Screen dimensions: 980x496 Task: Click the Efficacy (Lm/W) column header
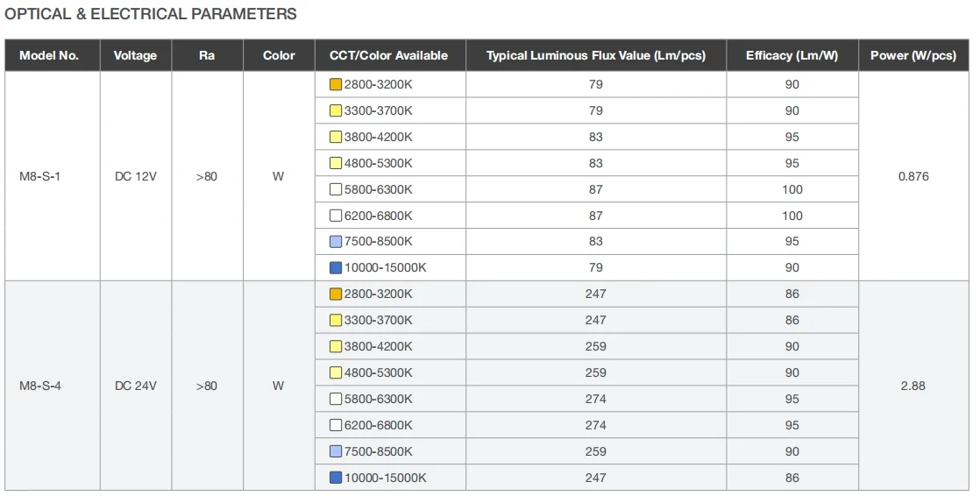point(792,55)
